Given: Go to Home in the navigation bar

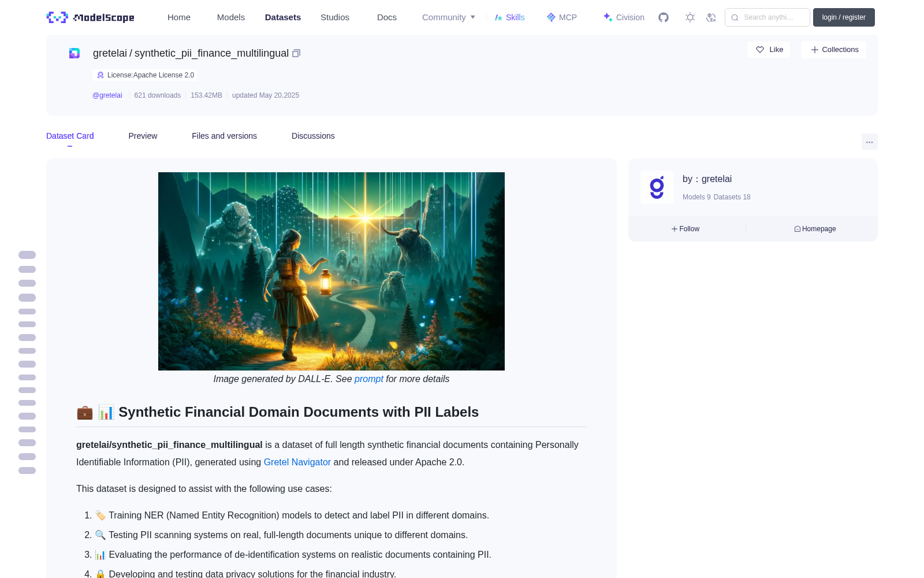Looking at the screenshot, I should point(179,17).
